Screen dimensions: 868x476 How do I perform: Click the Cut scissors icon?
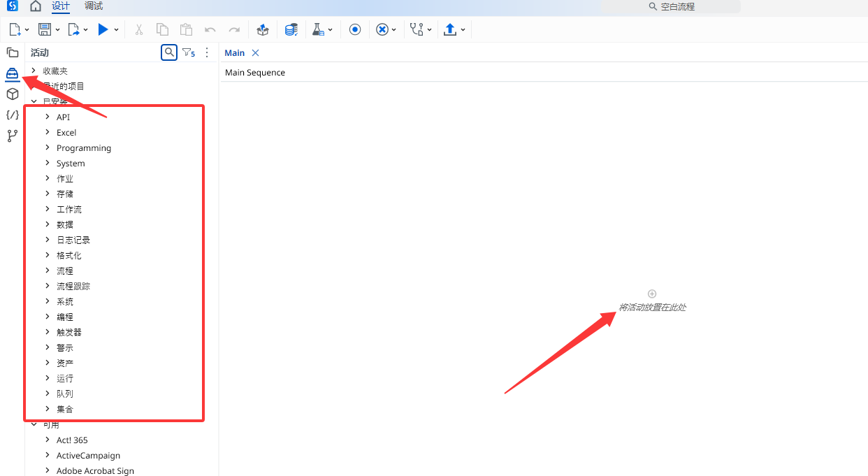(138, 29)
